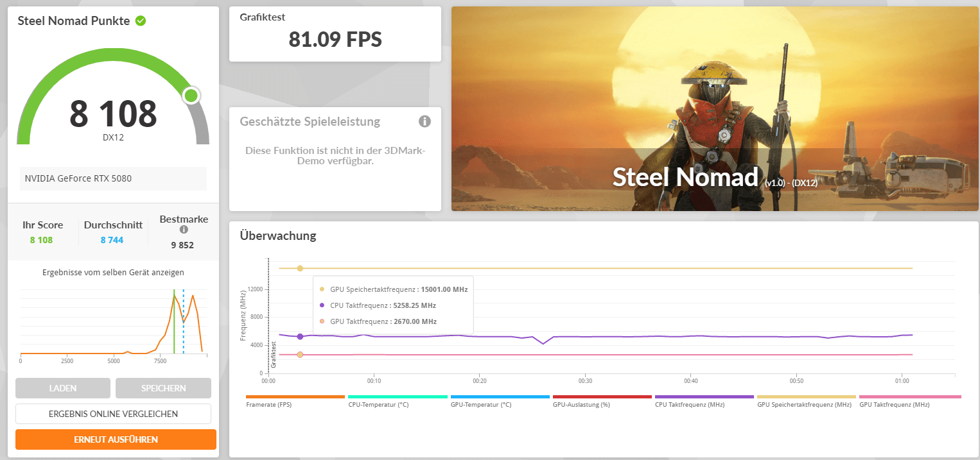Hide the GPU-Temperatur (°C) legend series
The height and width of the screenshot is (460, 980).
click(x=500, y=402)
